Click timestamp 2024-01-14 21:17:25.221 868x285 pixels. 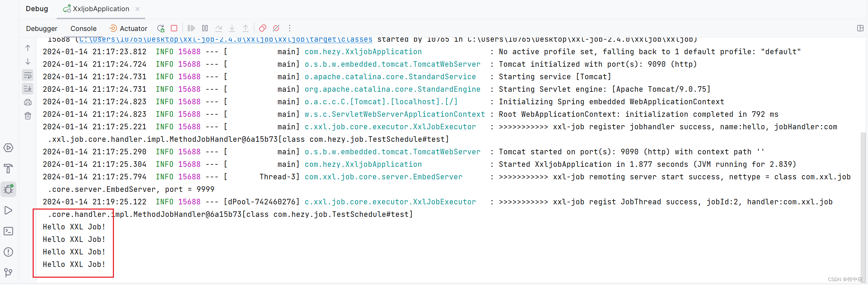click(94, 127)
